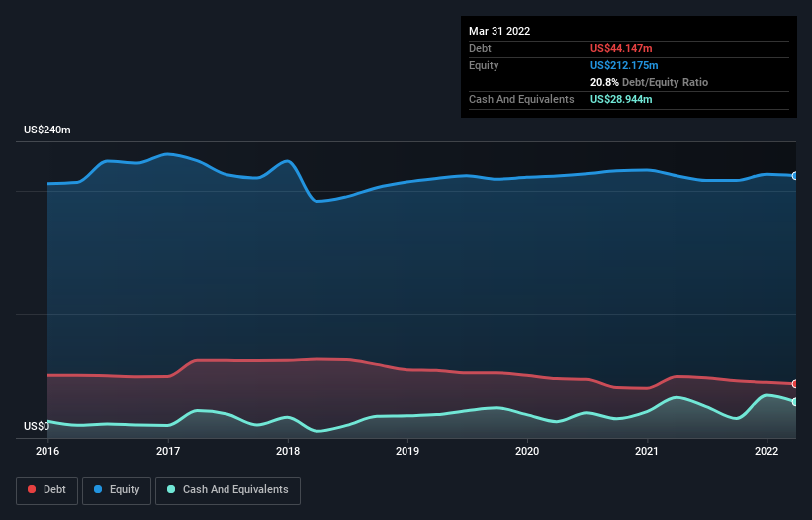Image resolution: width=812 pixels, height=520 pixels.
Task: Click the 2022 x-axis label
Action: coord(767,451)
